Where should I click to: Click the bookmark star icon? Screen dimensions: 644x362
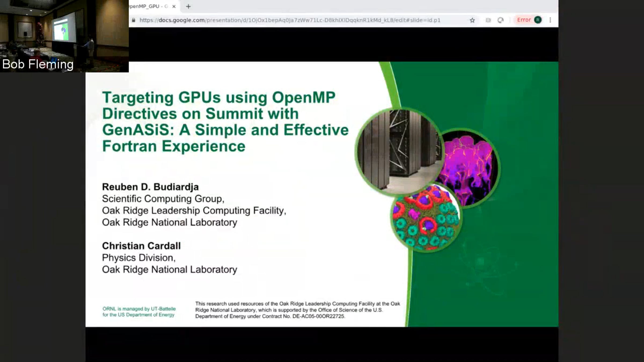[472, 20]
